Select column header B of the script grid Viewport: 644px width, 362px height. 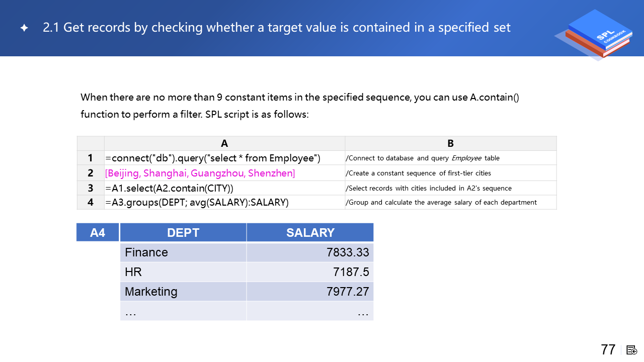[x=450, y=143]
